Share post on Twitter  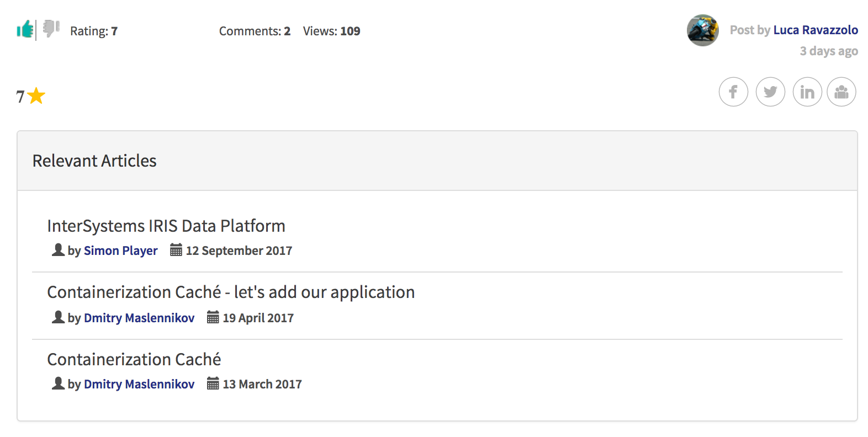click(x=770, y=92)
